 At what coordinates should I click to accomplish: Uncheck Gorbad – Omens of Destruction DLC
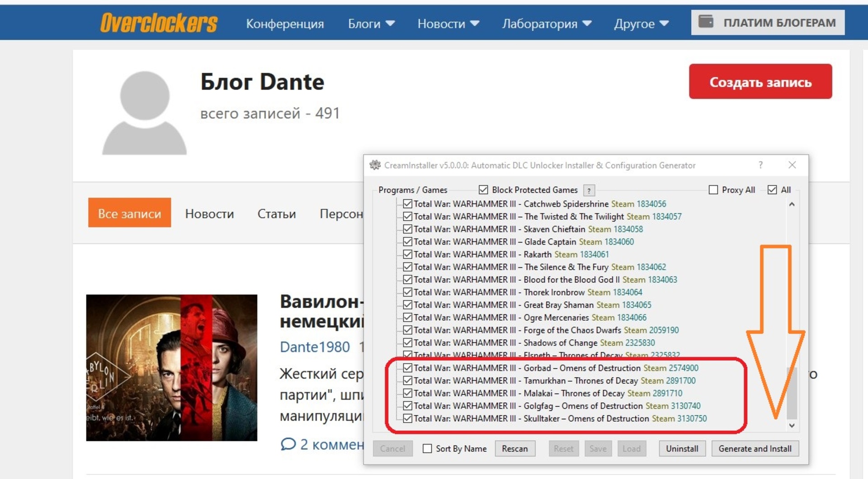(x=408, y=368)
